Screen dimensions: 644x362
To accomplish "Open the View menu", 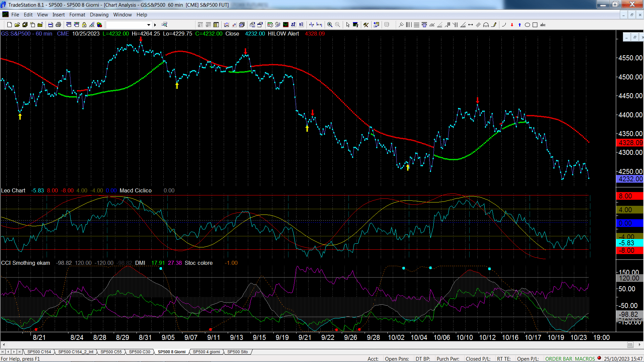I will 42,15.
